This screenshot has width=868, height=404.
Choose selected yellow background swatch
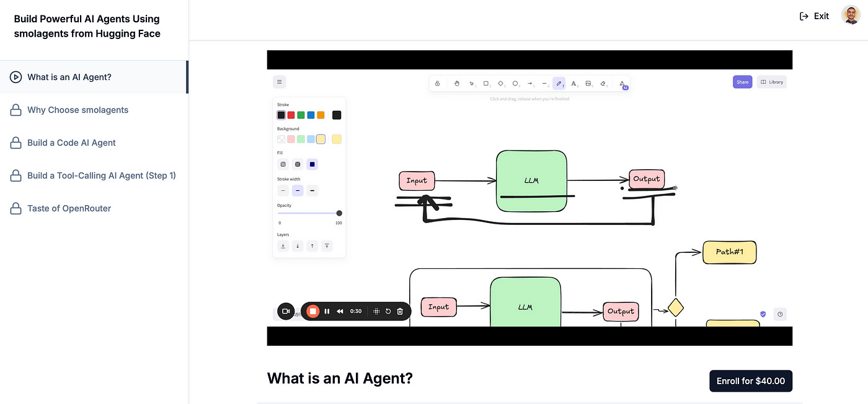tap(321, 139)
